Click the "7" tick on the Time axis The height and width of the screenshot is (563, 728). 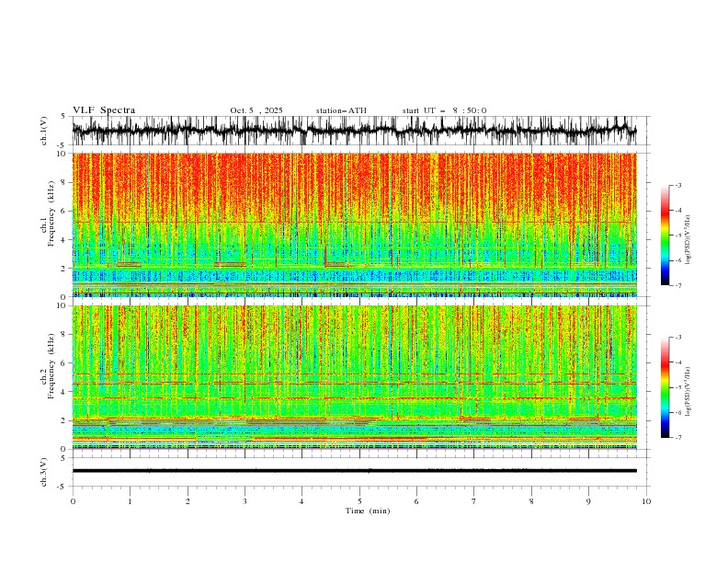point(474,501)
